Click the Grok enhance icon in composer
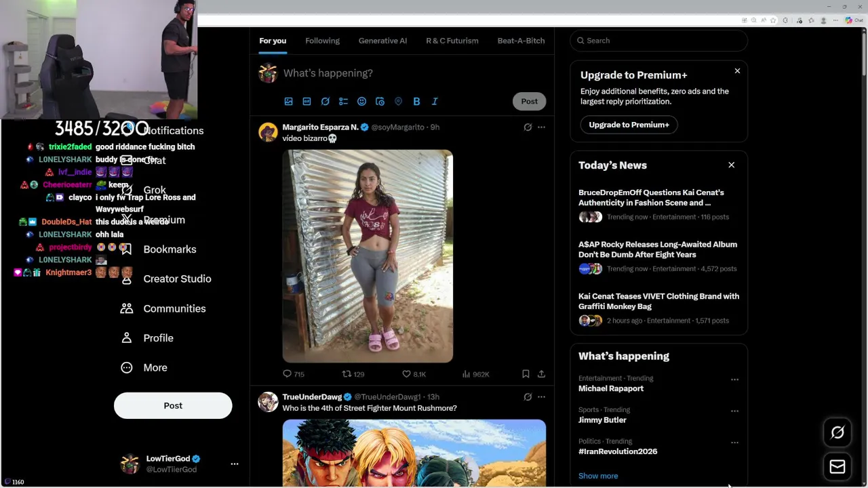Image resolution: width=868 pixels, height=488 pixels. tap(325, 102)
